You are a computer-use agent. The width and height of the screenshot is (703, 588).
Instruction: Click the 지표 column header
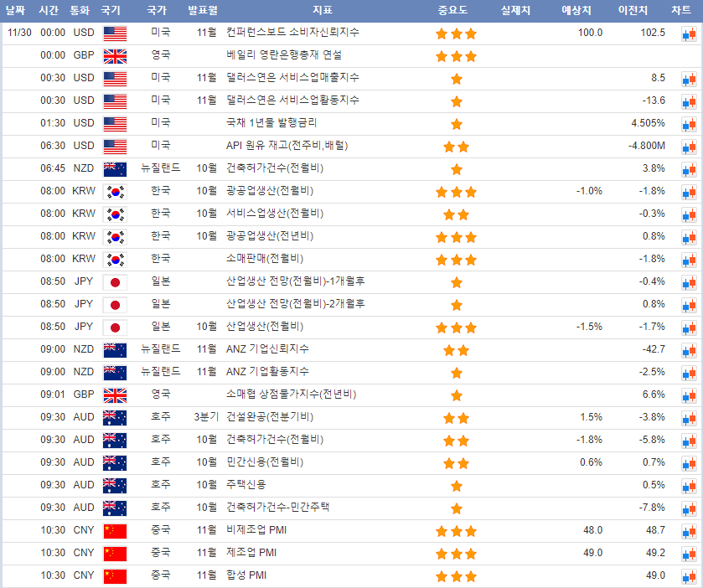(322, 11)
